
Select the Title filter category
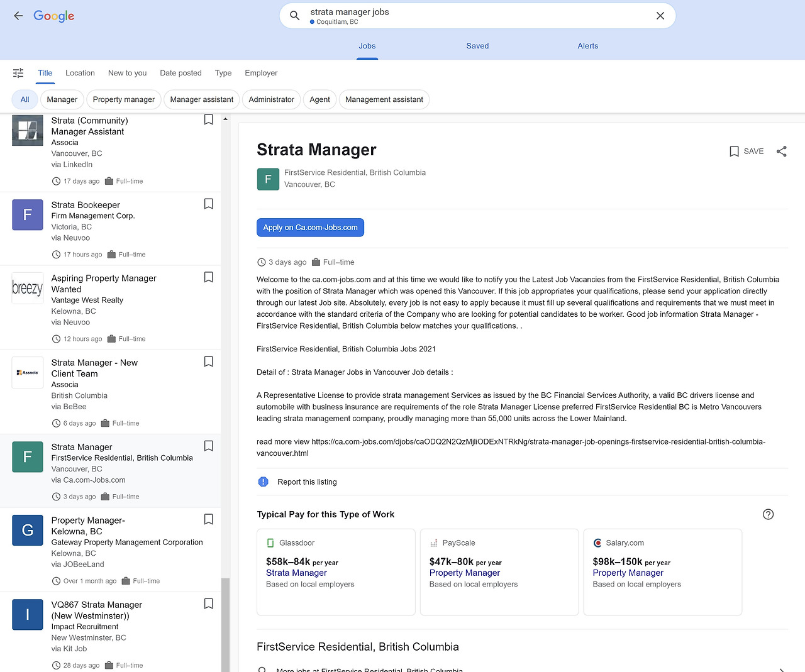click(x=45, y=73)
